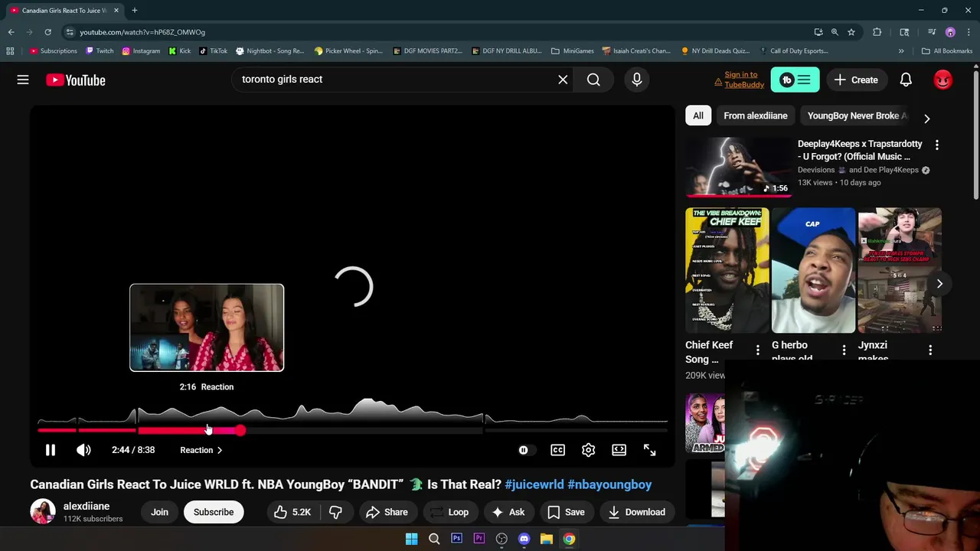This screenshot has height=551, width=980.
Task: Open the Chief Keef short thumbnail
Action: point(727,270)
